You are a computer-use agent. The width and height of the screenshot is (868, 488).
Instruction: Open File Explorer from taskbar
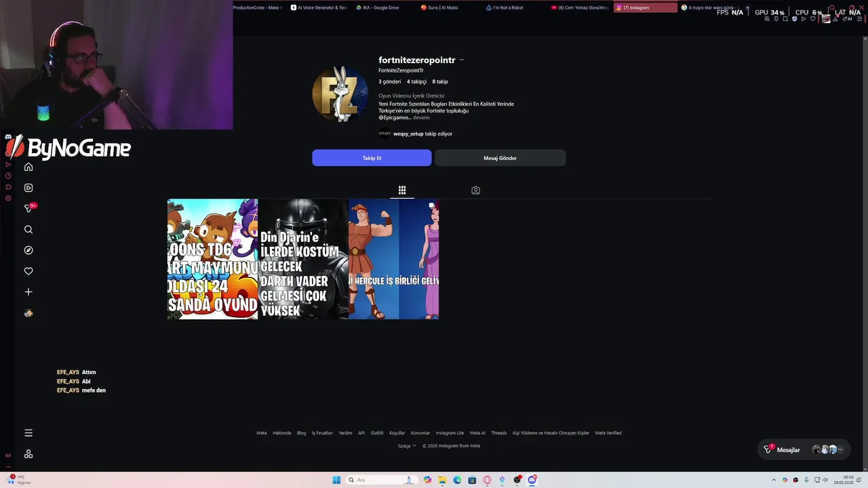tap(442, 480)
